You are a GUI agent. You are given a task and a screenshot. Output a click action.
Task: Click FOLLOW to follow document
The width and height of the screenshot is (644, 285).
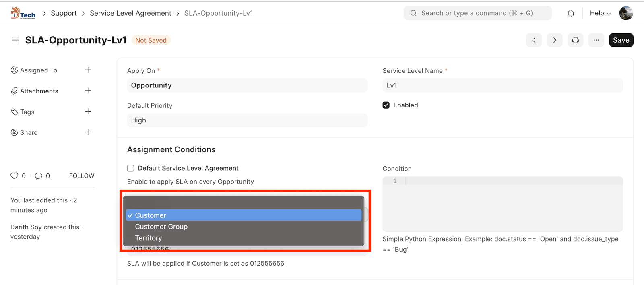[x=82, y=176]
